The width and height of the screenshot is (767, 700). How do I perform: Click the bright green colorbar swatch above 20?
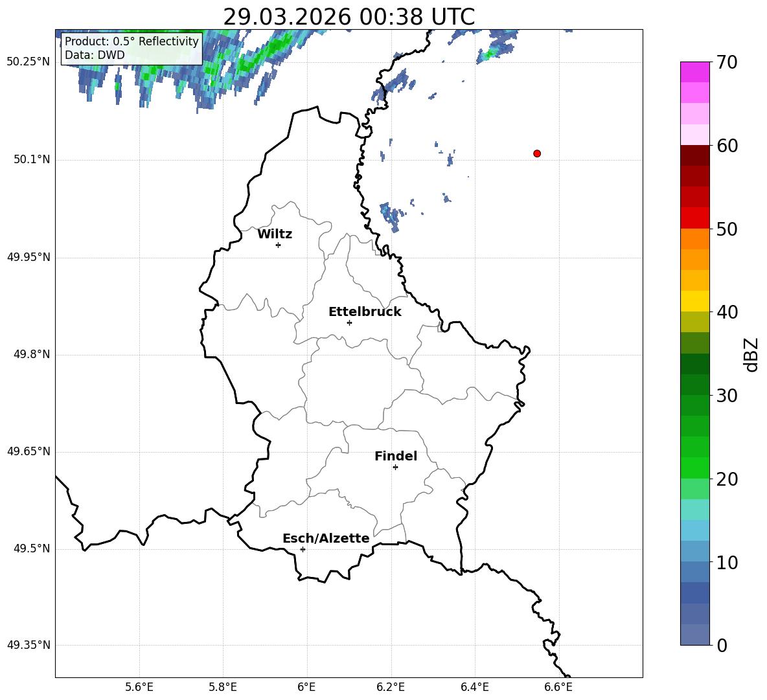(694, 468)
